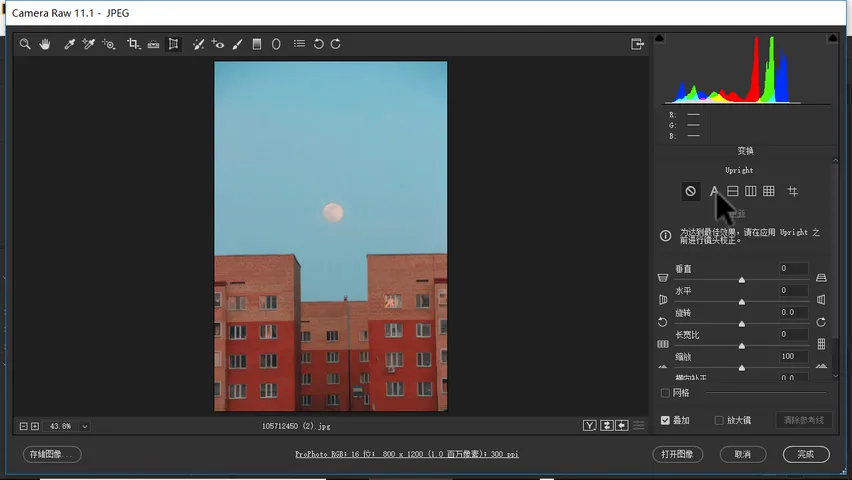This screenshot has height=480, width=852.
Task: Click right horizontal perspective icon beside 水平
Action: point(821,300)
